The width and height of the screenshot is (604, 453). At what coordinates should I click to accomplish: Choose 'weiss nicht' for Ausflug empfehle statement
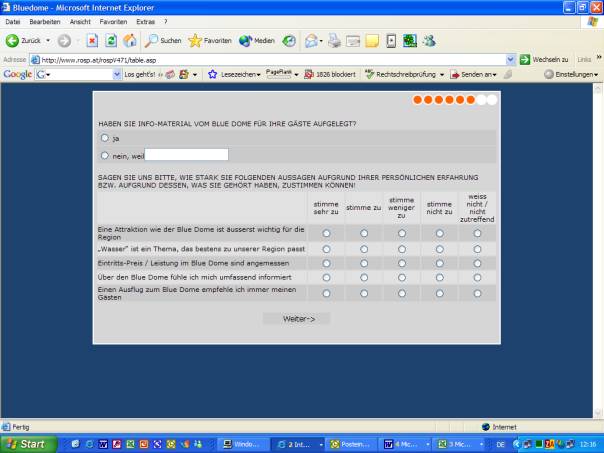(x=477, y=294)
